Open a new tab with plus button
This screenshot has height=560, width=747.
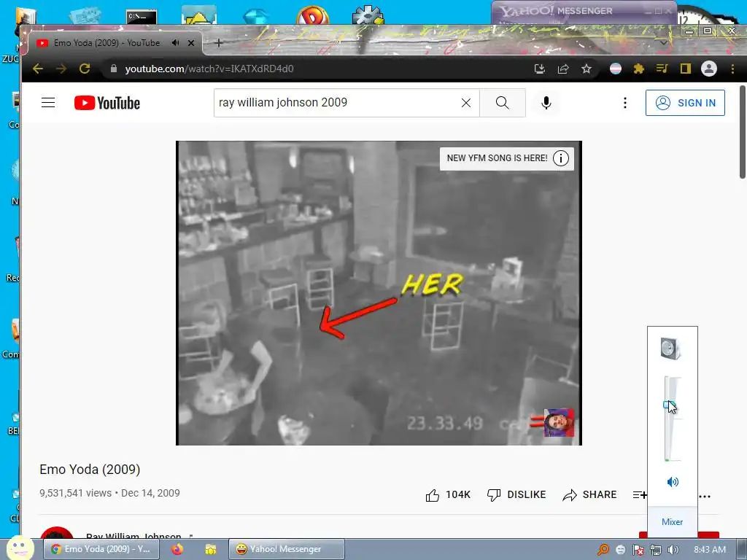(219, 43)
